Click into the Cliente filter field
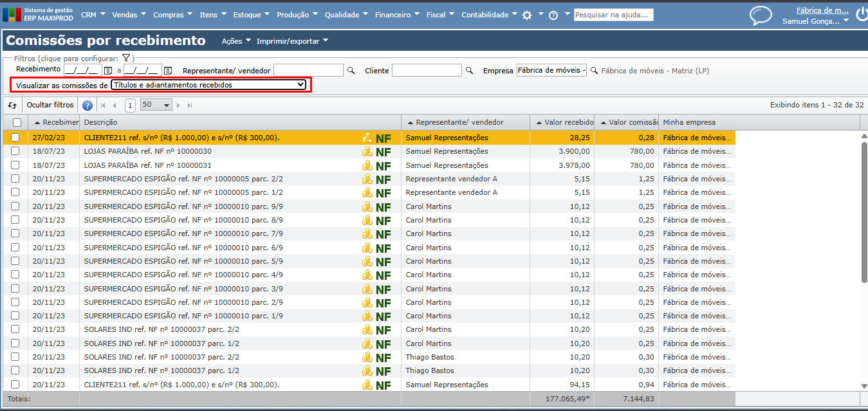The height and width of the screenshot is (411, 868). [x=427, y=71]
